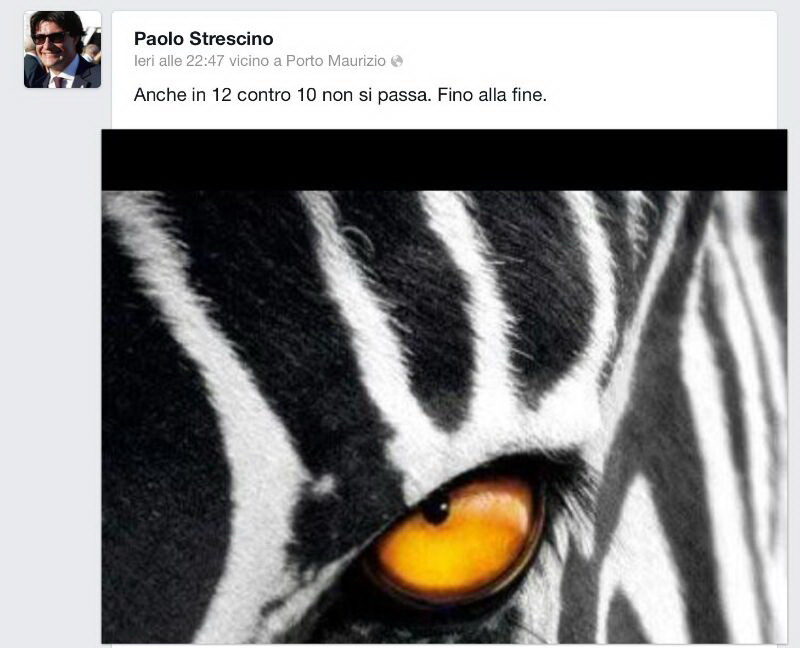Open the Porto Maurizio location link
Viewport: 800px width, 648px height.
335,61
